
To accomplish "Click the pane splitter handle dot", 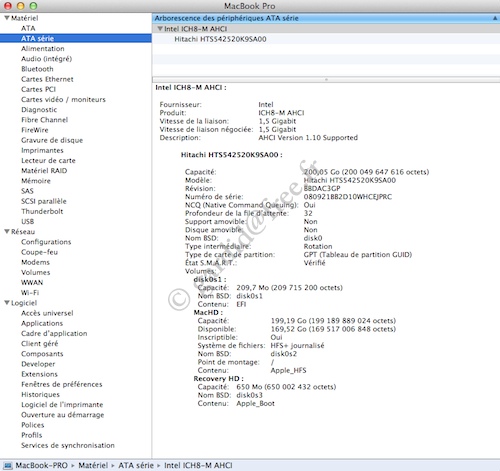I will click(x=326, y=79).
